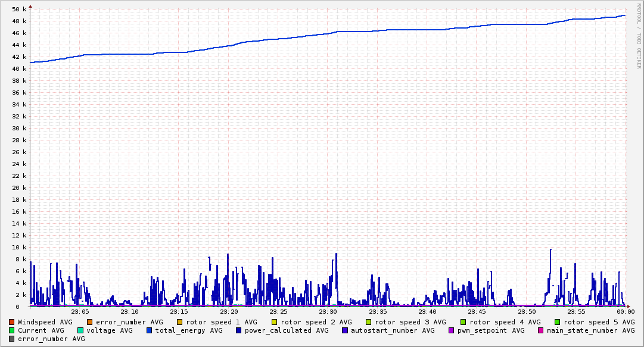Click the rotor speed 3 AVG color box
The width and height of the screenshot is (644, 347).
pos(369,322)
